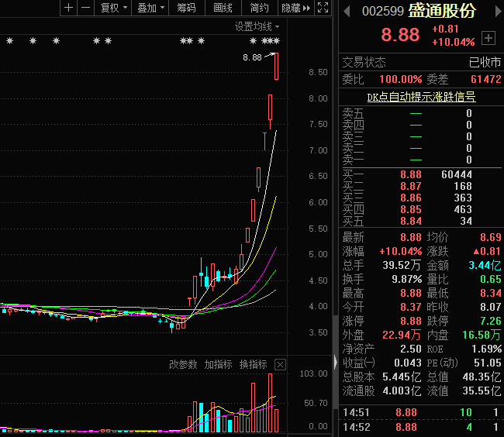Image resolution: width=504 pixels, height=437 pixels.
Task: Zoom in the K-line chart with plus
Action: [x=69, y=8]
